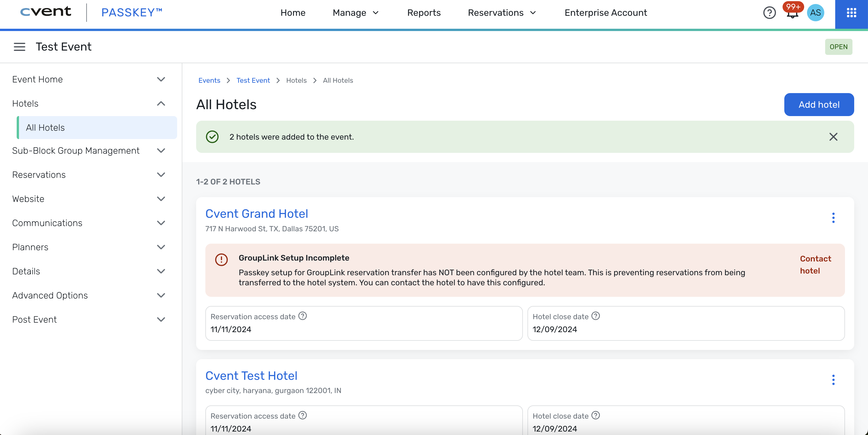This screenshot has height=435, width=868.
Task: Click the Test Hotel close date field
Action: [x=686, y=420]
